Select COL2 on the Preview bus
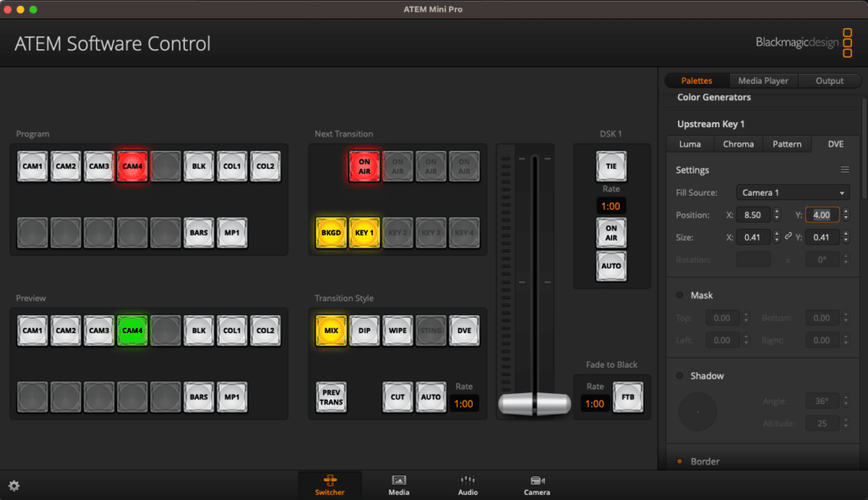868x500 pixels. pos(264,331)
